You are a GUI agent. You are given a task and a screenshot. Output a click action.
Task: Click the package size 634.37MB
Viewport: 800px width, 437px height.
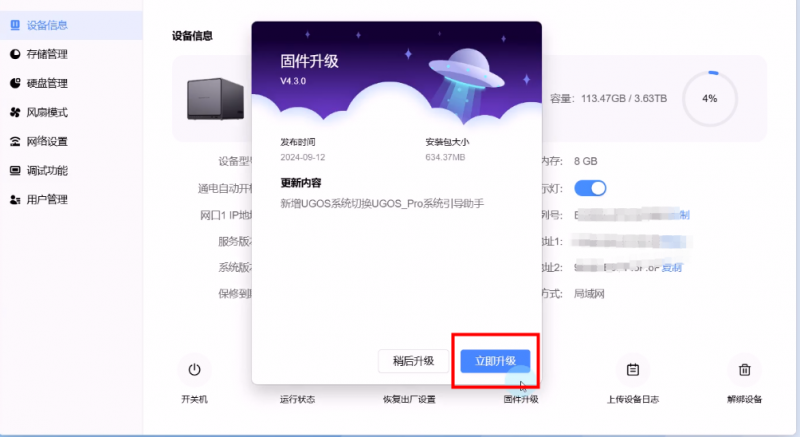[x=445, y=157]
